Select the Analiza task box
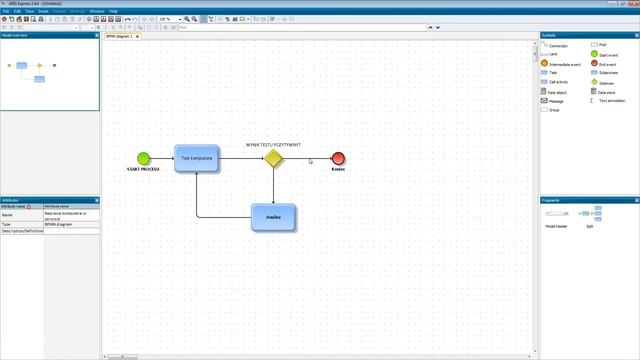Image resolution: width=640 pixels, height=360 pixels. click(x=273, y=217)
